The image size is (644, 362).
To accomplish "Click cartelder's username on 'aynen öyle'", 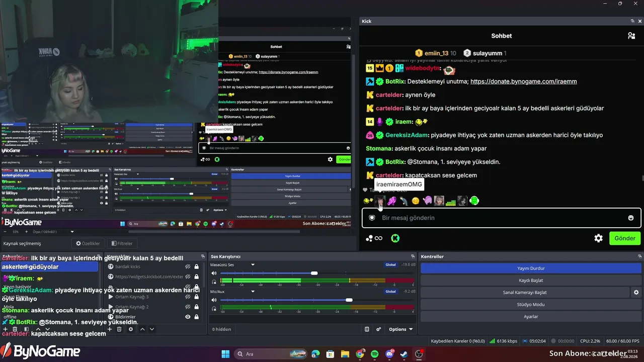I will pyautogui.click(x=389, y=95).
